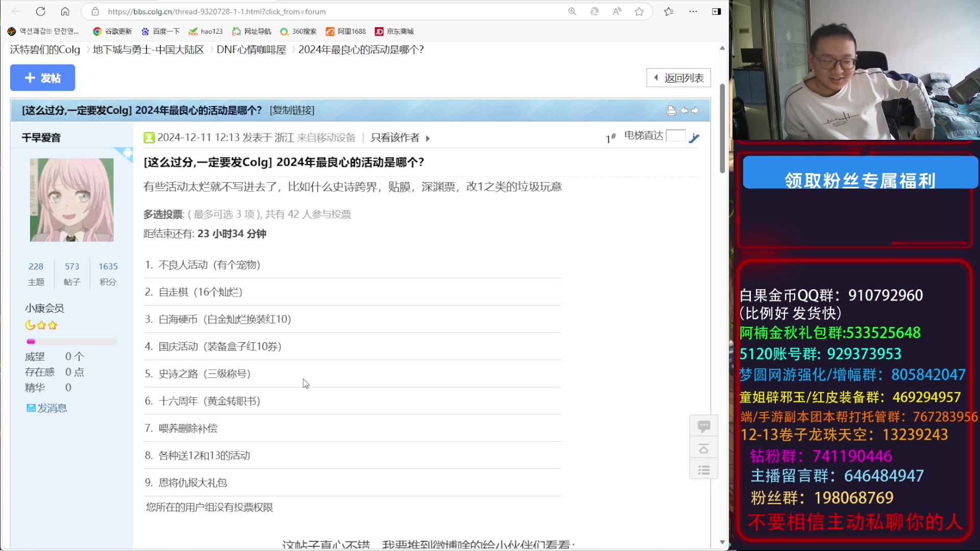Click the floor number input box
This screenshot has width=980, height=551.
click(676, 136)
